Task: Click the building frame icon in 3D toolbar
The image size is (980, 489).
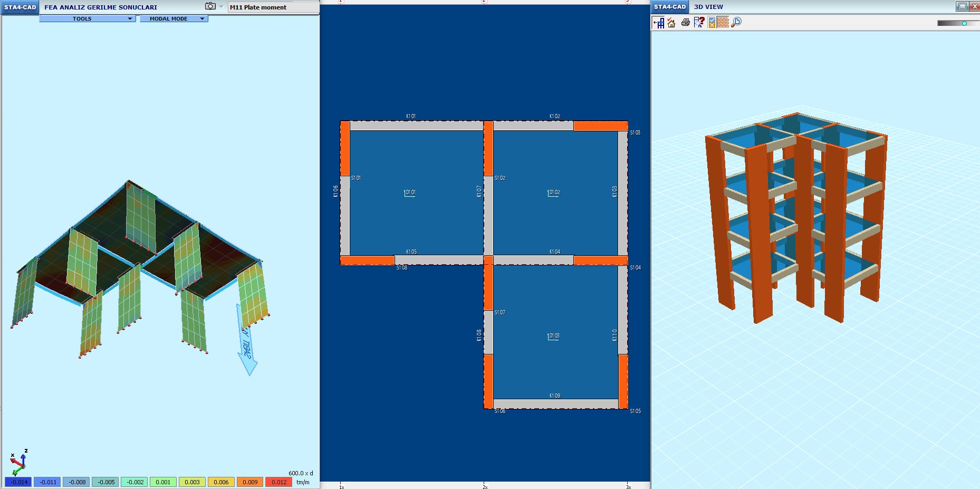Action: click(658, 22)
